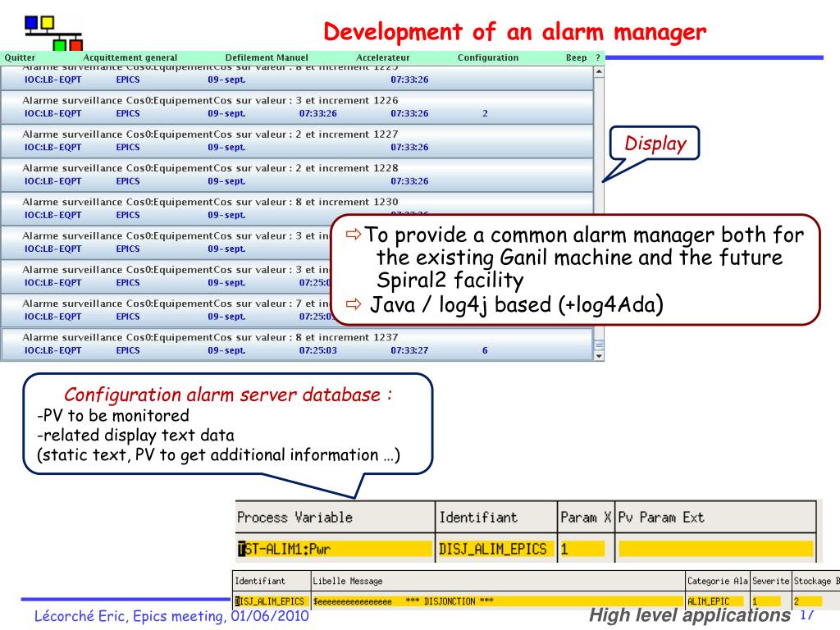Click the Stockage column header
The height and width of the screenshot is (630, 840).
coord(816,581)
